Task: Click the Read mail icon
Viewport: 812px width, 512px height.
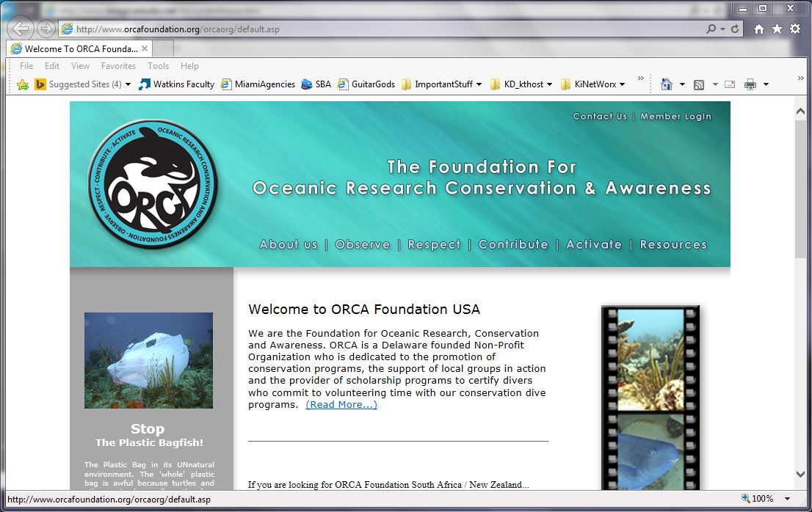Action: coord(730,84)
